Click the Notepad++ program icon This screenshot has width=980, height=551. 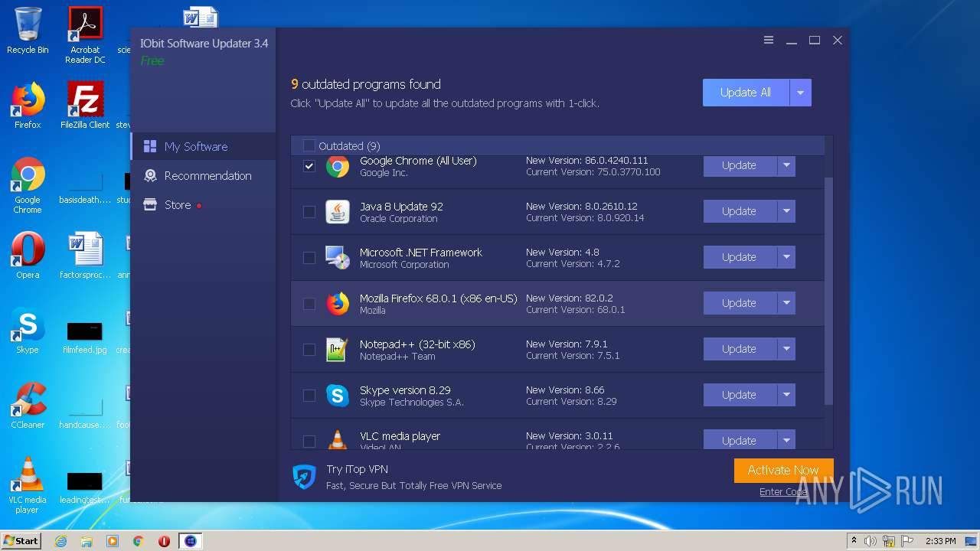click(338, 350)
